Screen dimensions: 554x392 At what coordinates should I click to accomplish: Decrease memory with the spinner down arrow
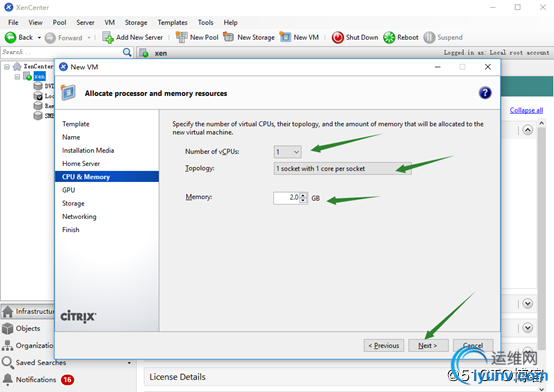point(303,200)
